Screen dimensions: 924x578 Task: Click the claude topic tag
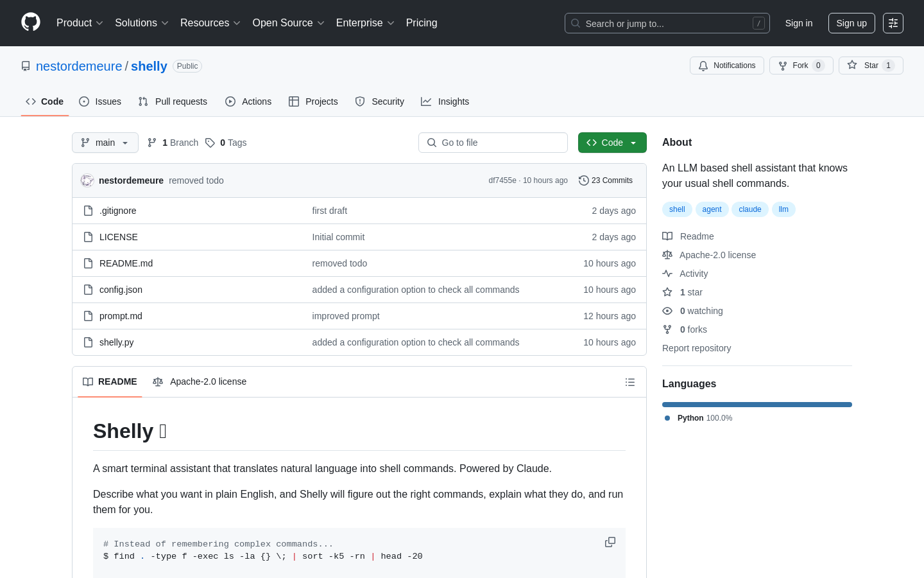click(x=749, y=209)
